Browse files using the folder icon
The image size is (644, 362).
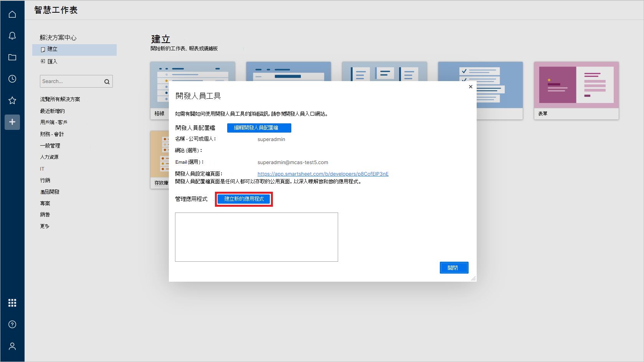[12, 57]
